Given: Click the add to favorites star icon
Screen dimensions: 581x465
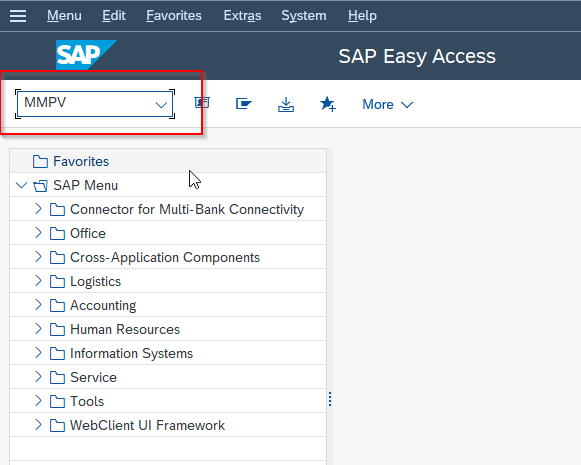Looking at the screenshot, I should point(328,104).
